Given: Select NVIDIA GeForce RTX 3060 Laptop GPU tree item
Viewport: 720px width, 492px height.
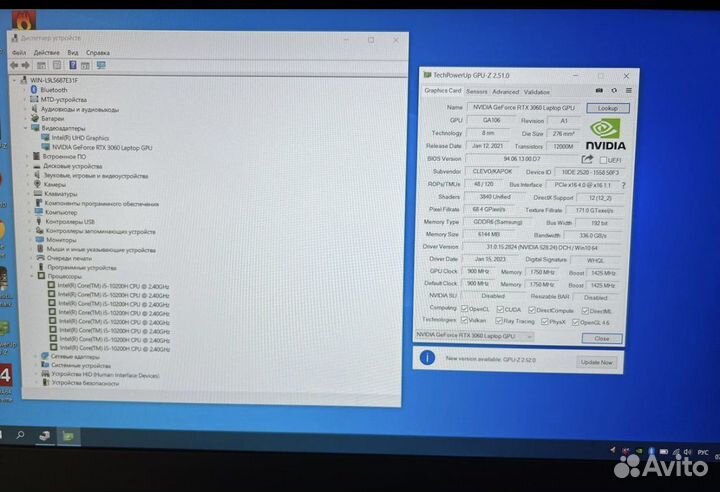Looking at the screenshot, I should click(x=102, y=147).
